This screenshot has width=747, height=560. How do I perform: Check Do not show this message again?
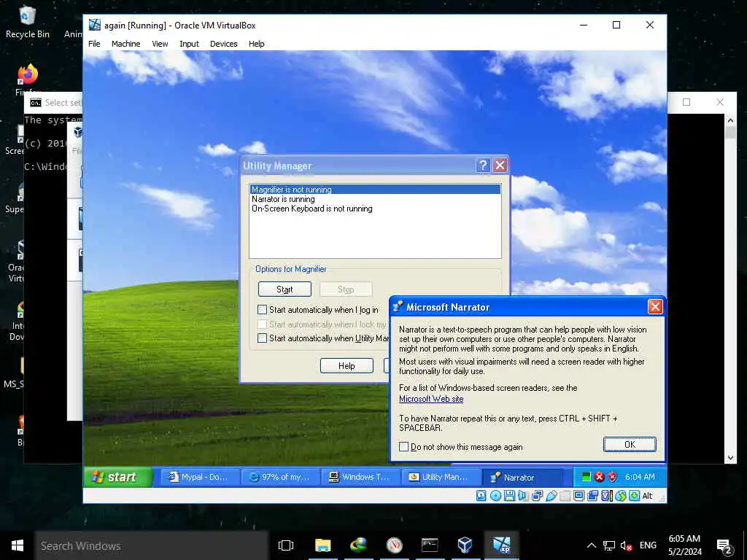pos(403,447)
